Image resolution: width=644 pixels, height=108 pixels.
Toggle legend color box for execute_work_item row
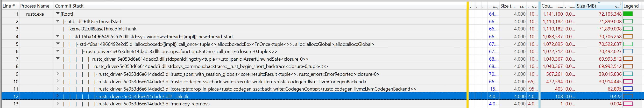point(628,81)
